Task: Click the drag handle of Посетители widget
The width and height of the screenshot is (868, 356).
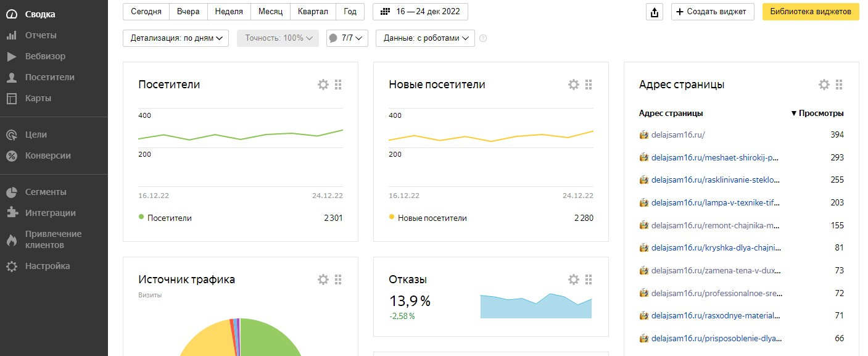Action: pos(338,85)
